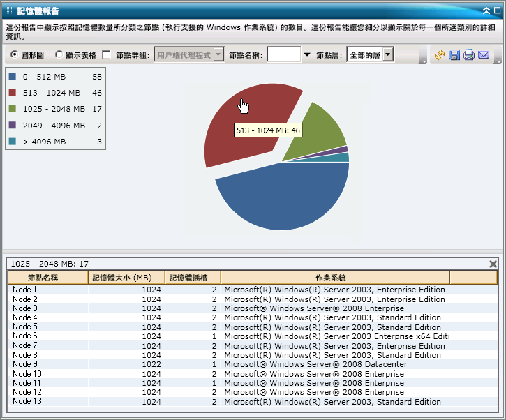Sort by 作業系統 column header

tap(335, 278)
